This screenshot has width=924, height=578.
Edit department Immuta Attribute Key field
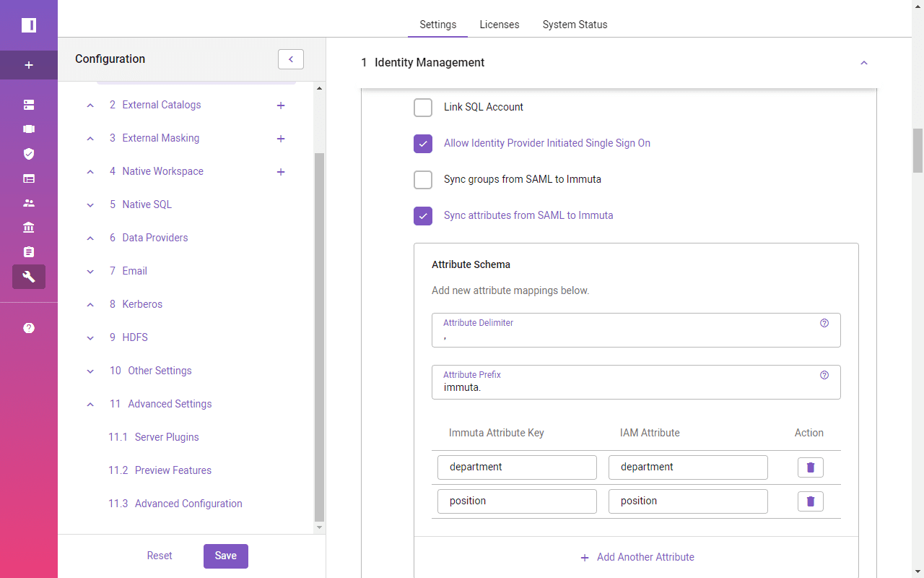point(517,467)
